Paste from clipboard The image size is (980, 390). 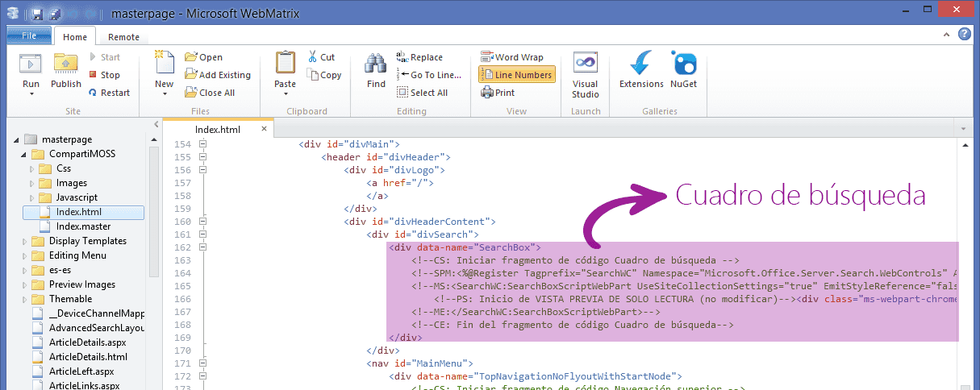[285, 68]
